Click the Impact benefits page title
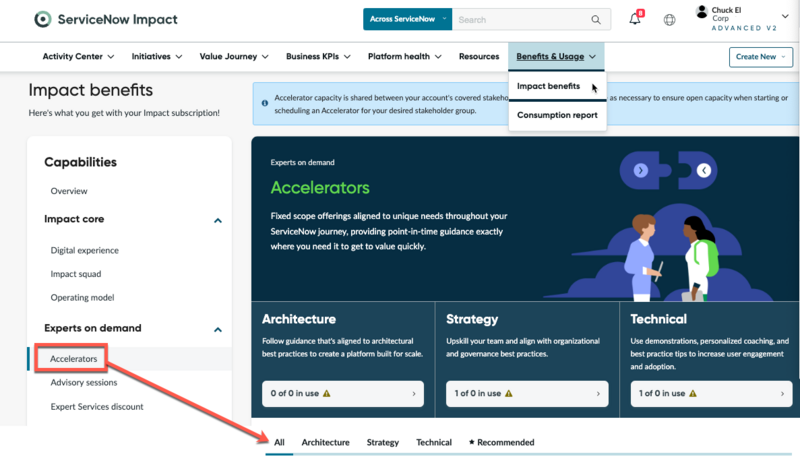 pyautogui.click(x=91, y=90)
